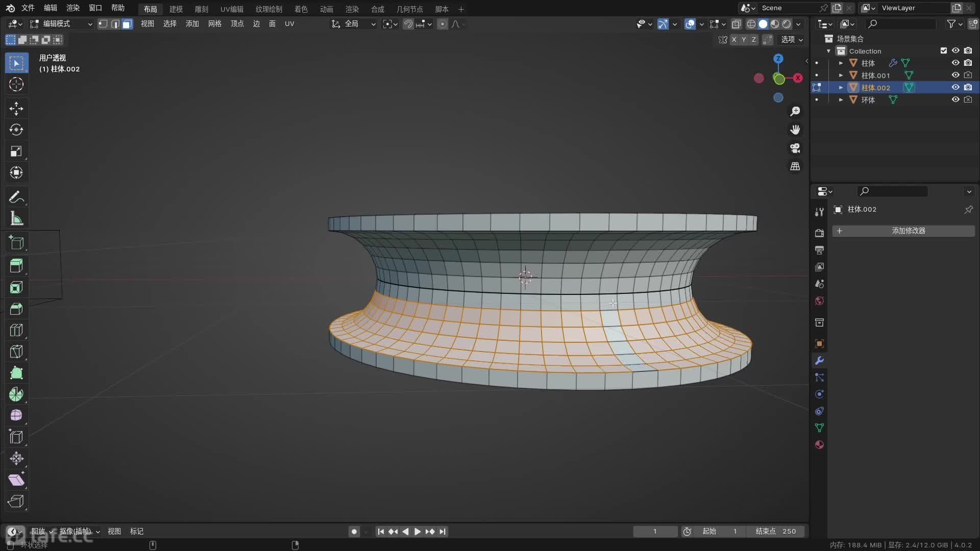Collapse the Collection tree
The width and height of the screenshot is (980, 551).
(x=828, y=51)
